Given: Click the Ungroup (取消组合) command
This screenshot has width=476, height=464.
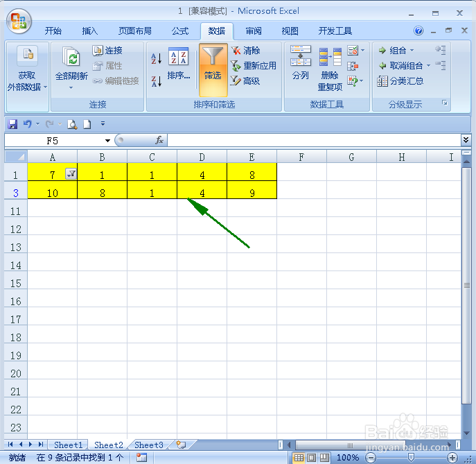Looking at the screenshot, I should coord(400,66).
